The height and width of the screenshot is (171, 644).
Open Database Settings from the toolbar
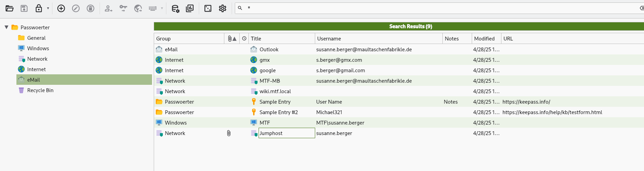point(175,8)
